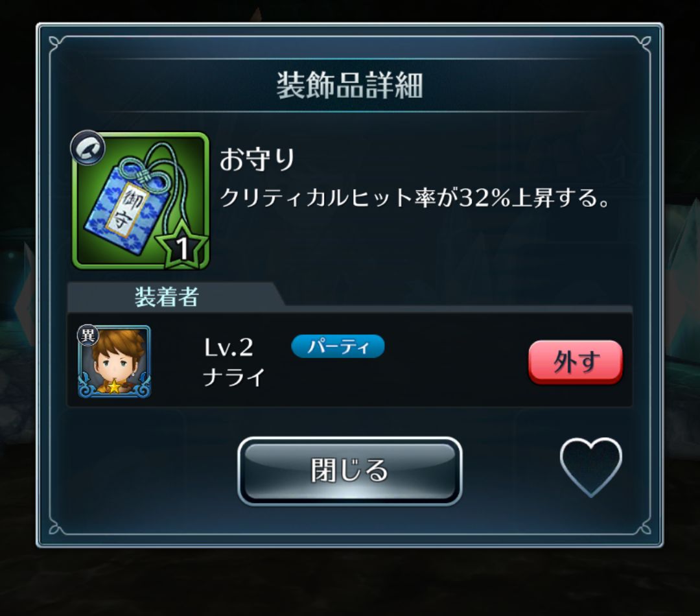700x616 pixels.
Task: Click the blue パーティ party badge
Action: (338, 346)
